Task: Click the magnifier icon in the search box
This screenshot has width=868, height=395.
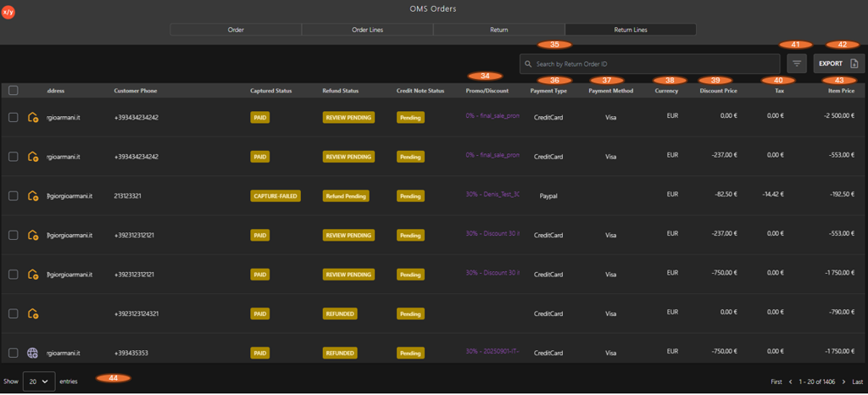Action: (x=528, y=64)
